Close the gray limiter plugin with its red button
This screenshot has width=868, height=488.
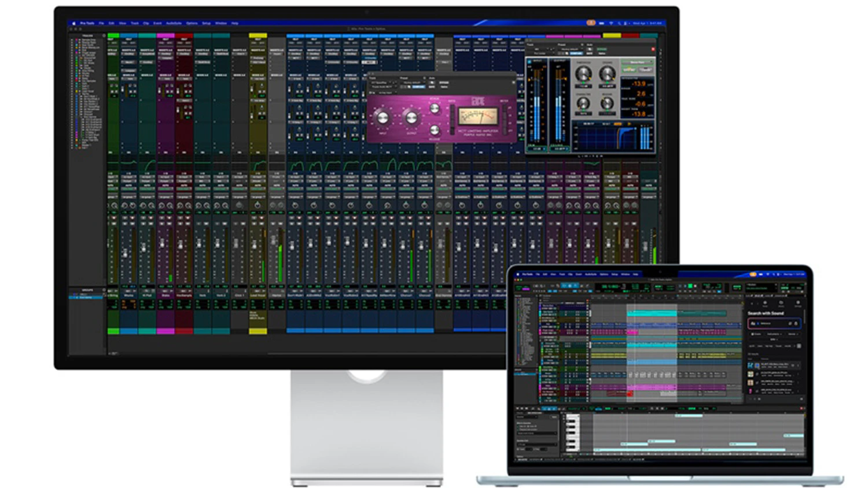pyautogui.click(x=653, y=49)
